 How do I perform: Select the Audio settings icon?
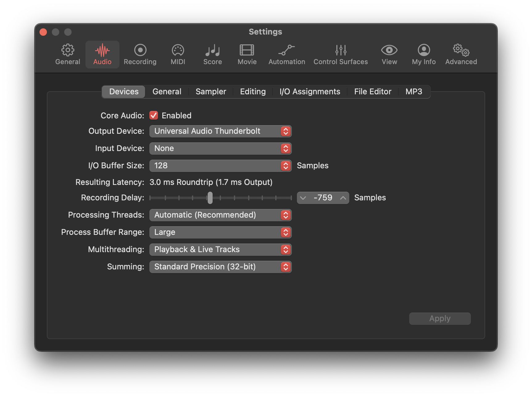click(x=102, y=54)
